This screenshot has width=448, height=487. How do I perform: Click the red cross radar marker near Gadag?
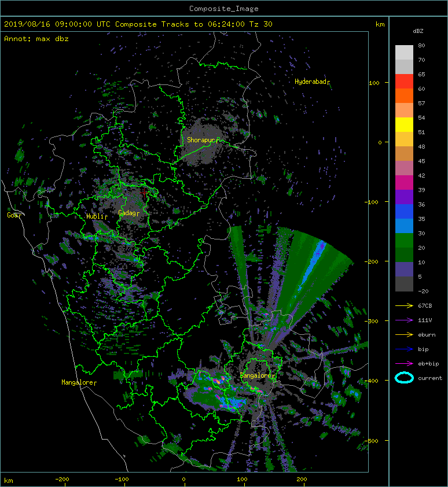click(144, 193)
